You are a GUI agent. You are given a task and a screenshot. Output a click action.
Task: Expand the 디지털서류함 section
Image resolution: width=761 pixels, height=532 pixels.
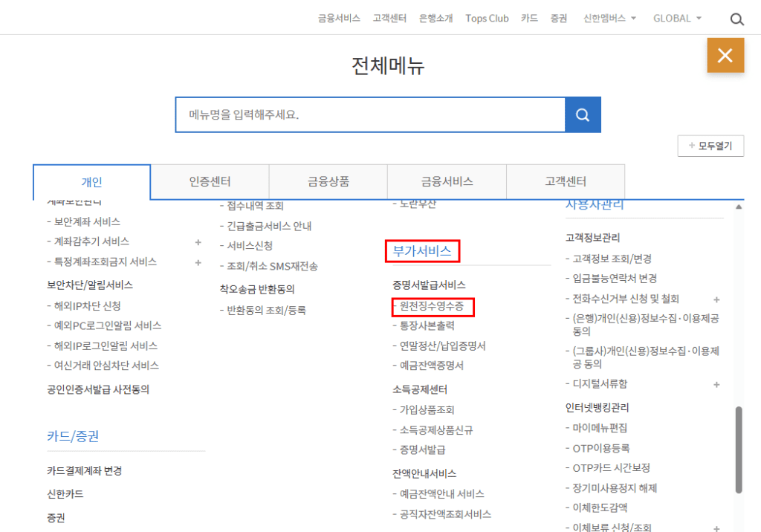tap(716, 385)
